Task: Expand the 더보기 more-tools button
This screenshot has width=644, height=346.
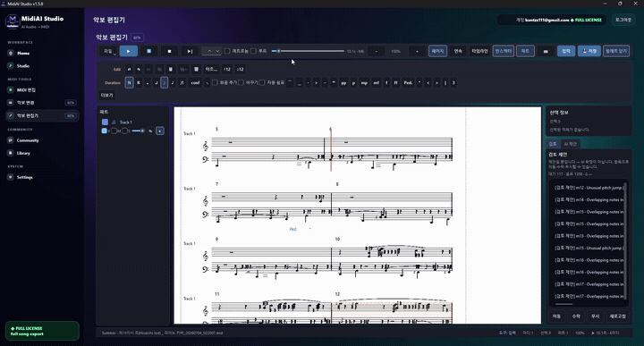Action: tap(106, 96)
